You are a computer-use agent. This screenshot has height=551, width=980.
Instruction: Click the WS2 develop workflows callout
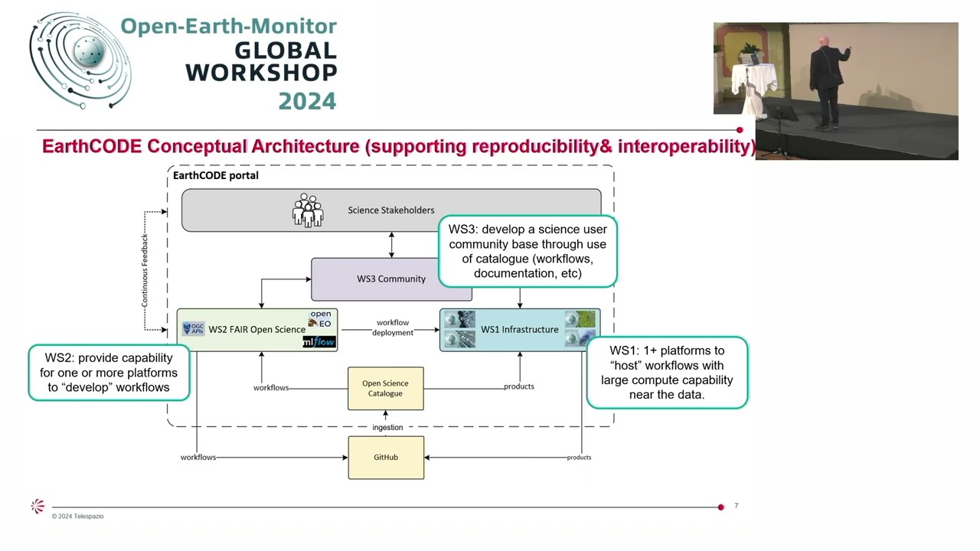109,373
